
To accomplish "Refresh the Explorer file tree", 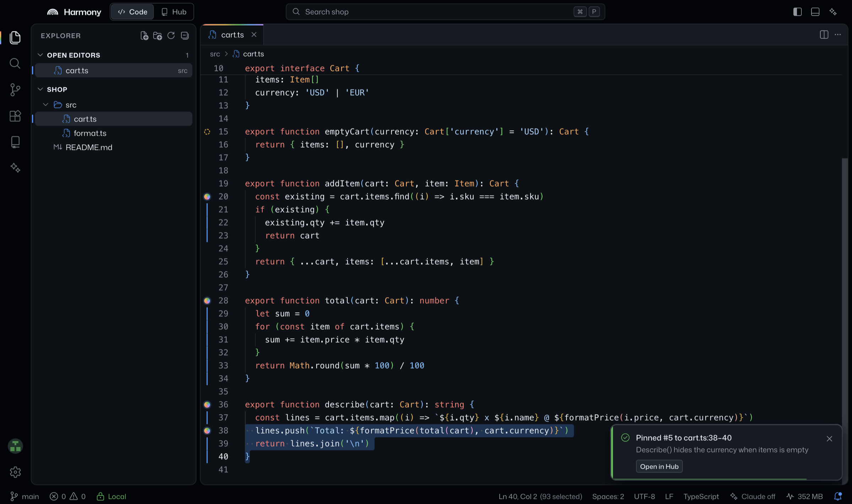I will point(171,35).
